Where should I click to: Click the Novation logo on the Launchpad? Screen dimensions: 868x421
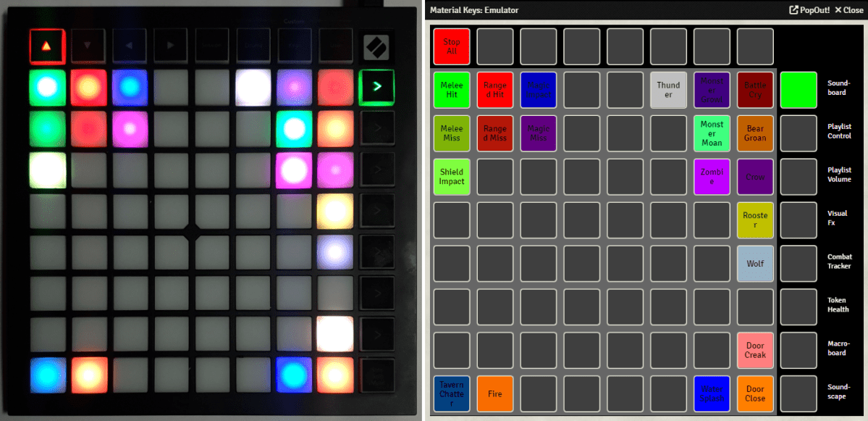point(376,47)
